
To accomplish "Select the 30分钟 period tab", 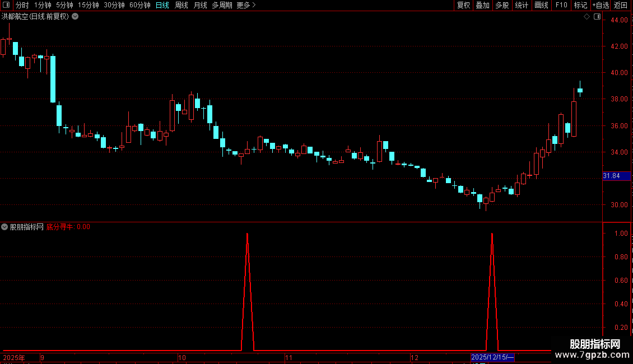I will click(x=114, y=5).
